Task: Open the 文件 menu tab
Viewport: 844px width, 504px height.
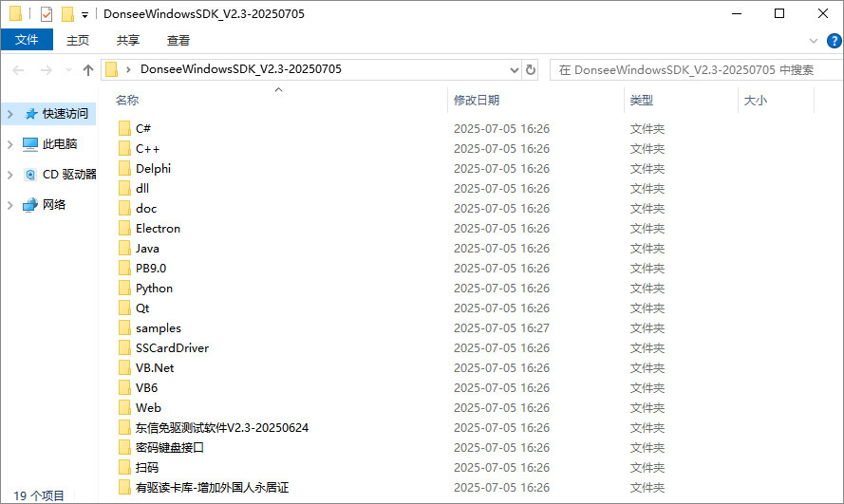Action: click(27, 40)
